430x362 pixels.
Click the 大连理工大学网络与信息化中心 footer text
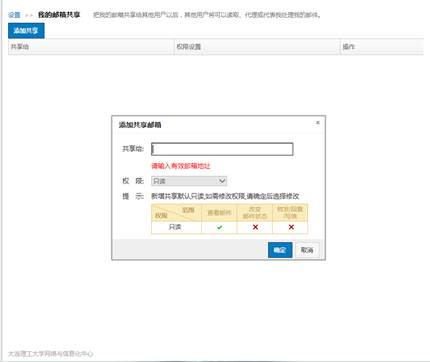[x=50, y=354]
